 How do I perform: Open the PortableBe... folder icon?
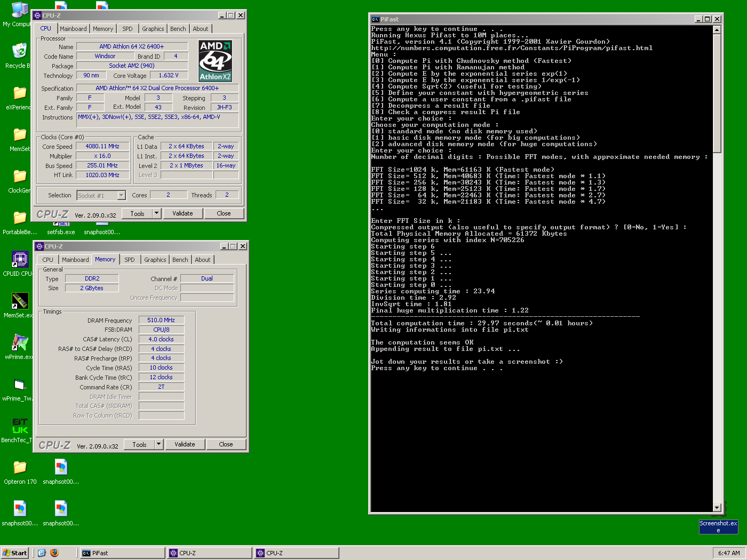[x=19, y=218]
